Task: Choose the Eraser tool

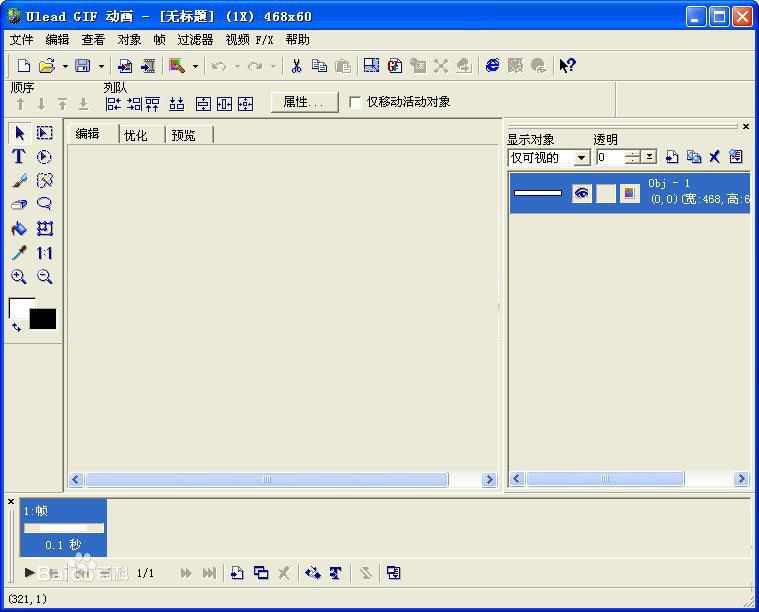Action: coord(19,204)
